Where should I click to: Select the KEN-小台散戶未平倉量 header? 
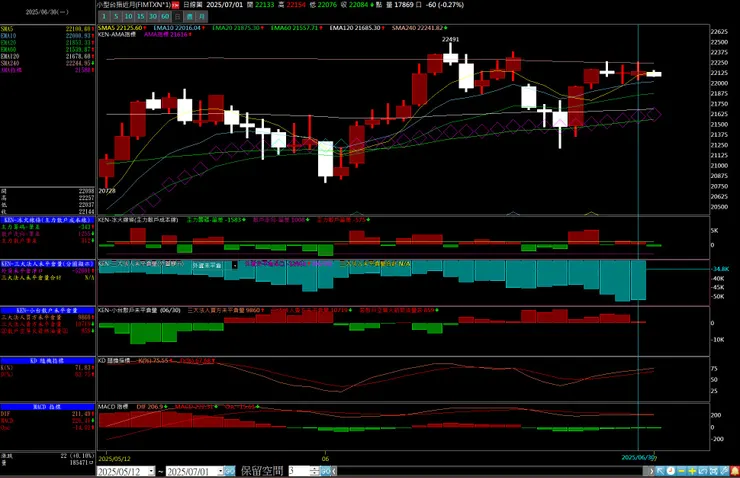[47, 310]
